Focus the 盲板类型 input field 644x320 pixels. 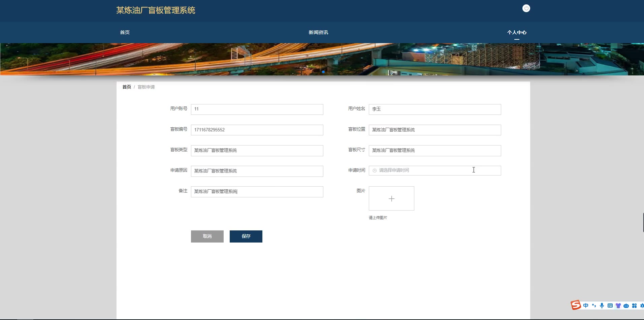257,151
